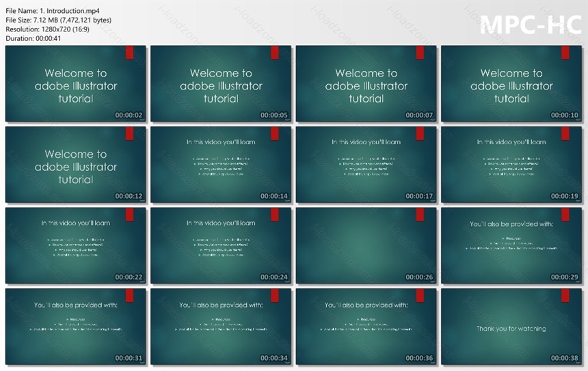
Task: Select the thumbnail stamped 00:00:36
Action: pyautogui.click(x=366, y=327)
